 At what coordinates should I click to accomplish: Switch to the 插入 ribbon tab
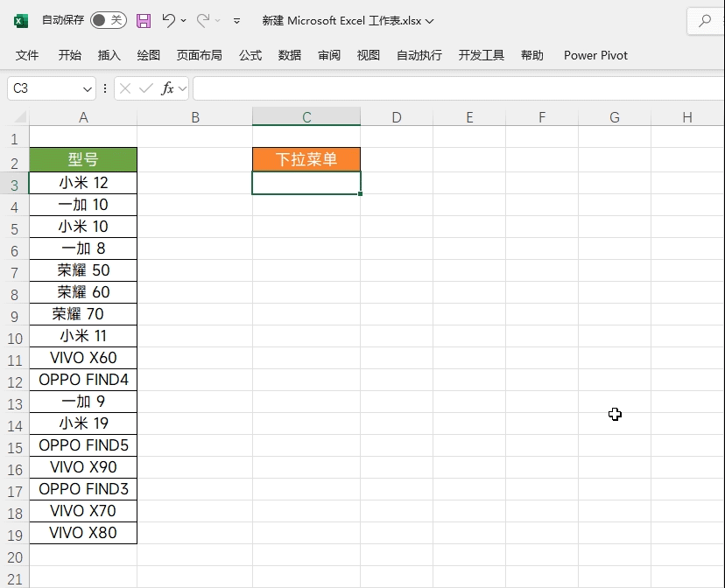(x=109, y=55)
